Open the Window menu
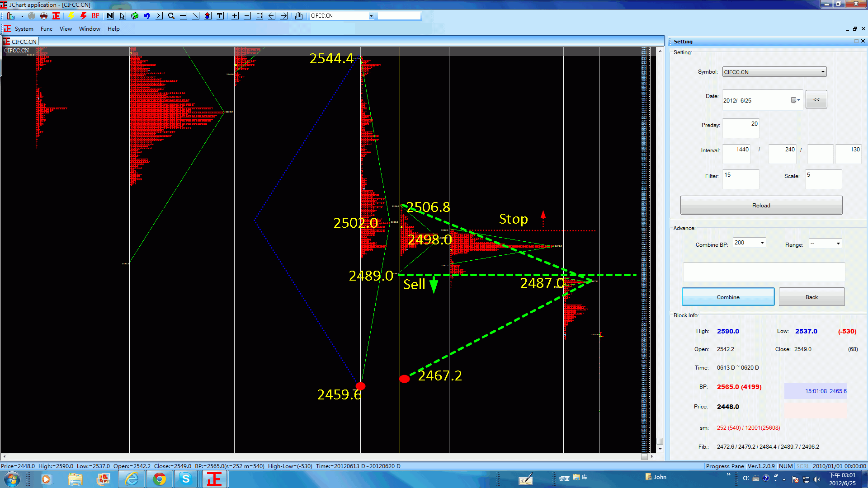This screenshot has height=488, width=868. [90, 29]
